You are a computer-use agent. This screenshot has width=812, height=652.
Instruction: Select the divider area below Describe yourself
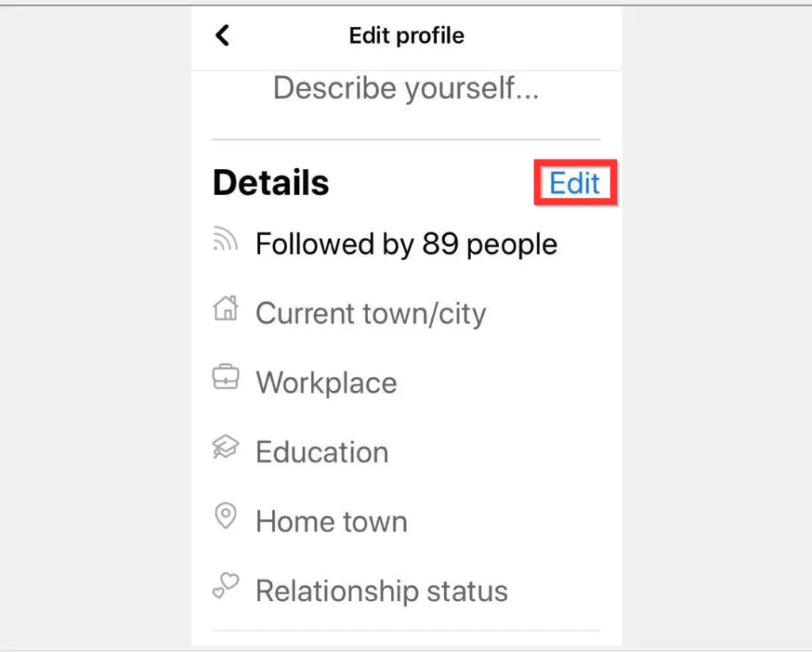pyautogui.click(x=406, y=136)
